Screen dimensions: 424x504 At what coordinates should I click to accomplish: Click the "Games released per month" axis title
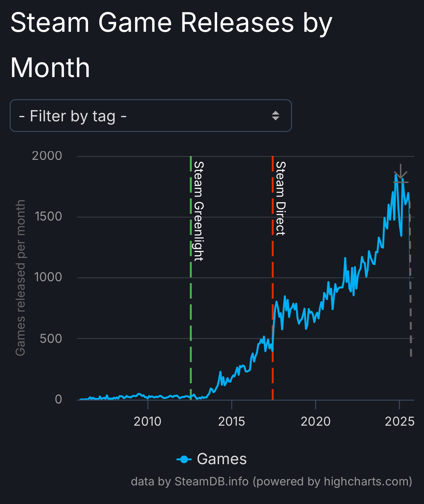(x=20, y=278)
